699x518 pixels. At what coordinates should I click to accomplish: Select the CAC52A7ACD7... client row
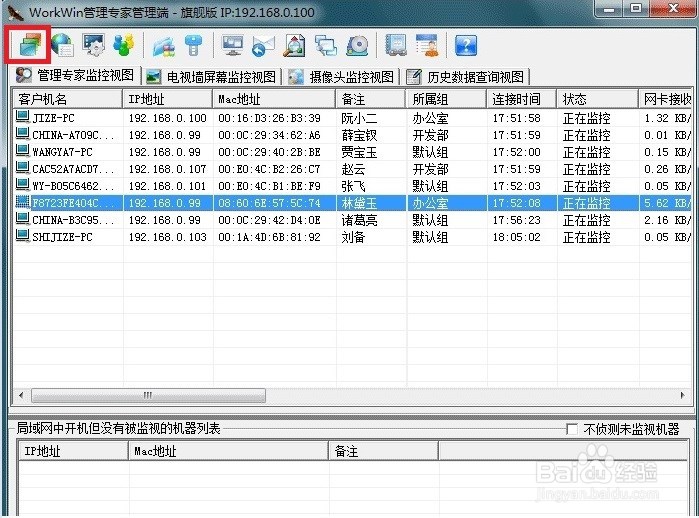tap(352, 169)
